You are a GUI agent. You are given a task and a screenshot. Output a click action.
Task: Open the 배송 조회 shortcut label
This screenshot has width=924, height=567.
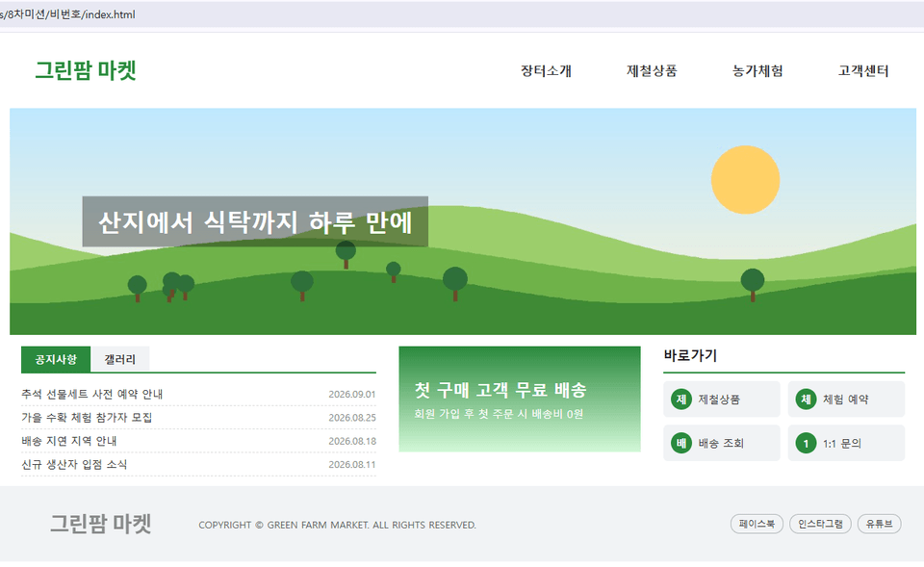pos(721,443)
